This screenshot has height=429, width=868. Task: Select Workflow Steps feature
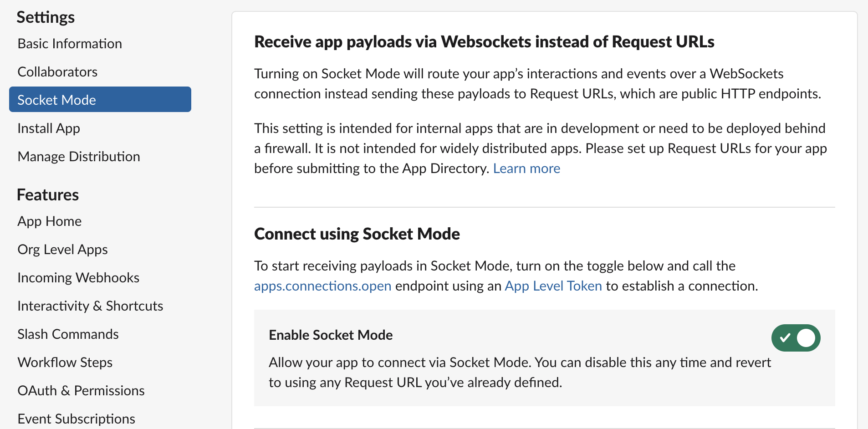tap(65, 362)
